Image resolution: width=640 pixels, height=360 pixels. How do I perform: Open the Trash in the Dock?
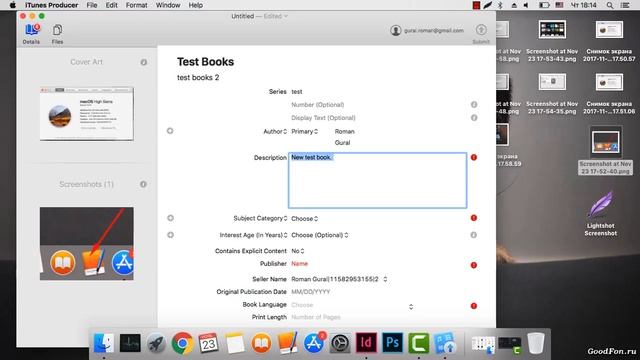coord(536,343)
